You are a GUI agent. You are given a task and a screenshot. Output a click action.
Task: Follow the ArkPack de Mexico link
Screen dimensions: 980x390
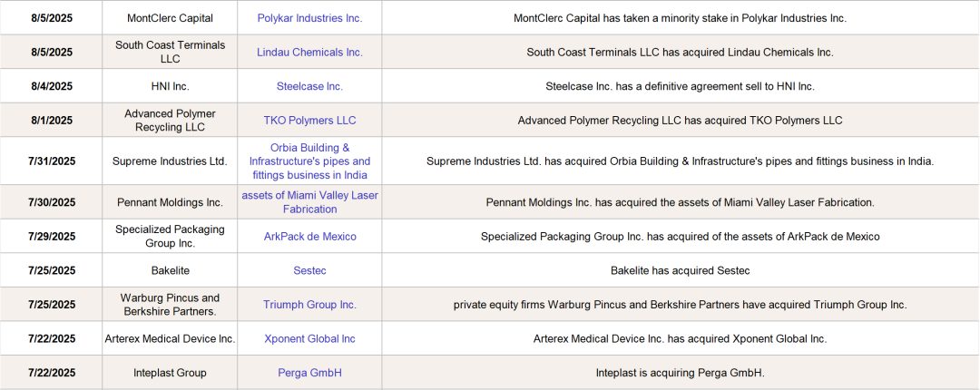coord(309,237)
